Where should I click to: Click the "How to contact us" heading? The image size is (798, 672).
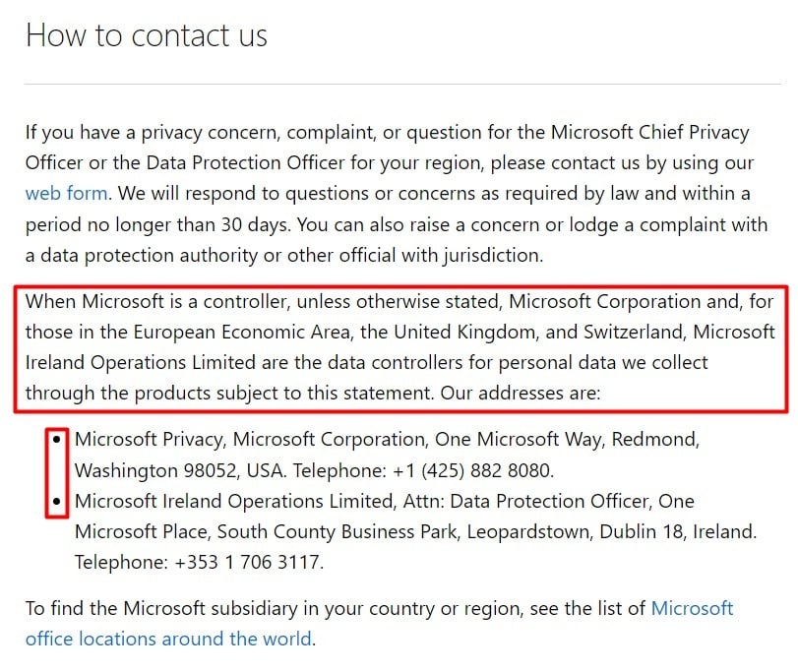(x=147, y=35)
